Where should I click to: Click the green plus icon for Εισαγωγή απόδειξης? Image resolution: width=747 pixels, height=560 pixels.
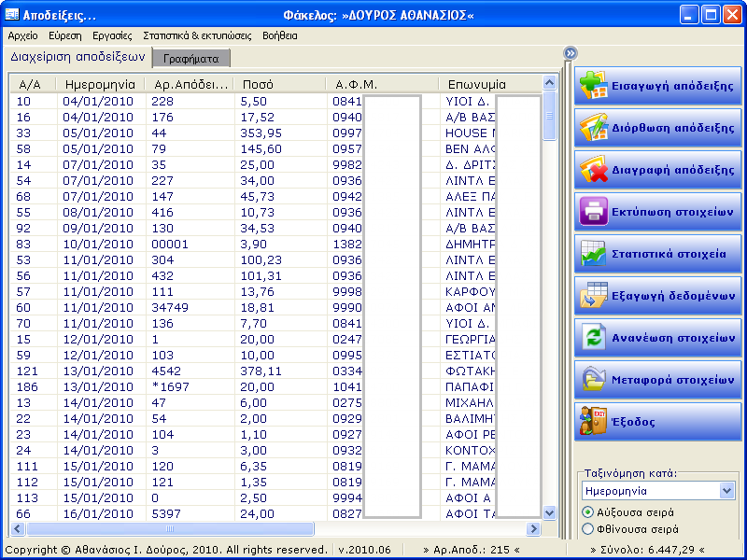(x=593, y=86)
